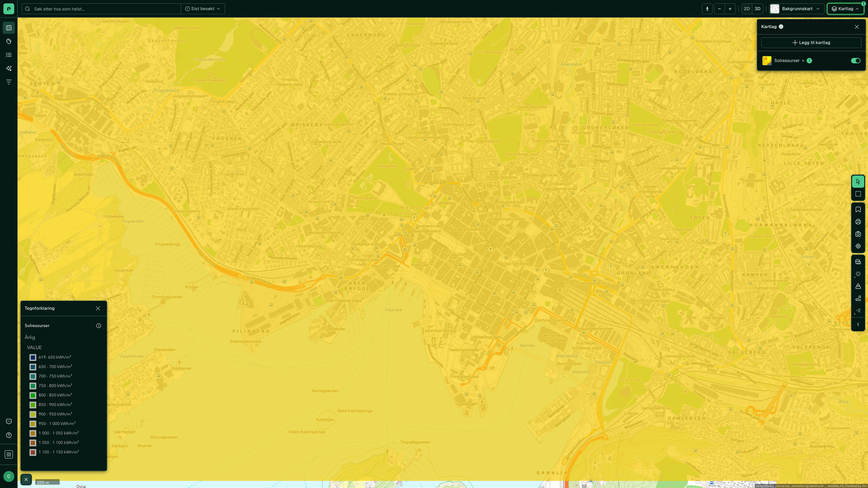This screenshot has height=488, width=868.
Task: Select the viewshed line-of-sight tool
Action: (x=858, y=310)
